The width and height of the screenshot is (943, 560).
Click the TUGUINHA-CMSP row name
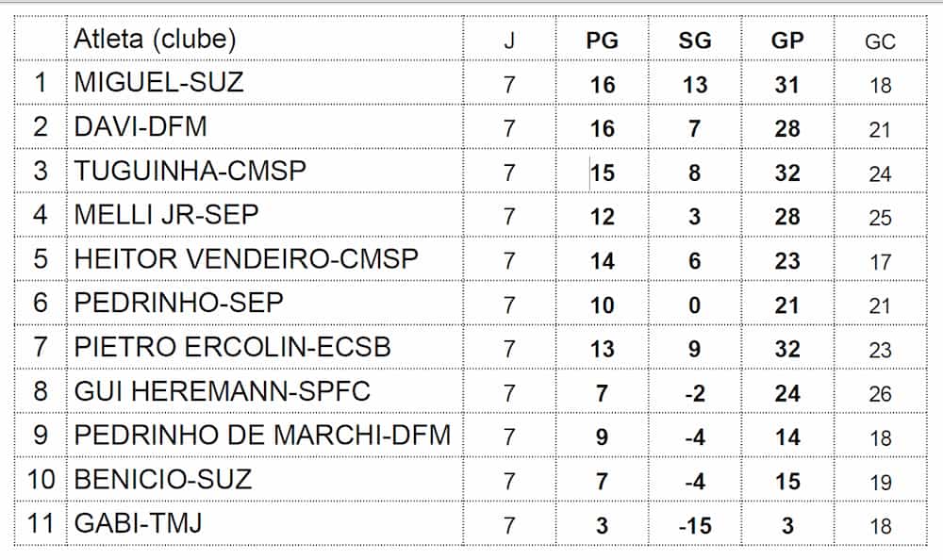coord(190,172)
